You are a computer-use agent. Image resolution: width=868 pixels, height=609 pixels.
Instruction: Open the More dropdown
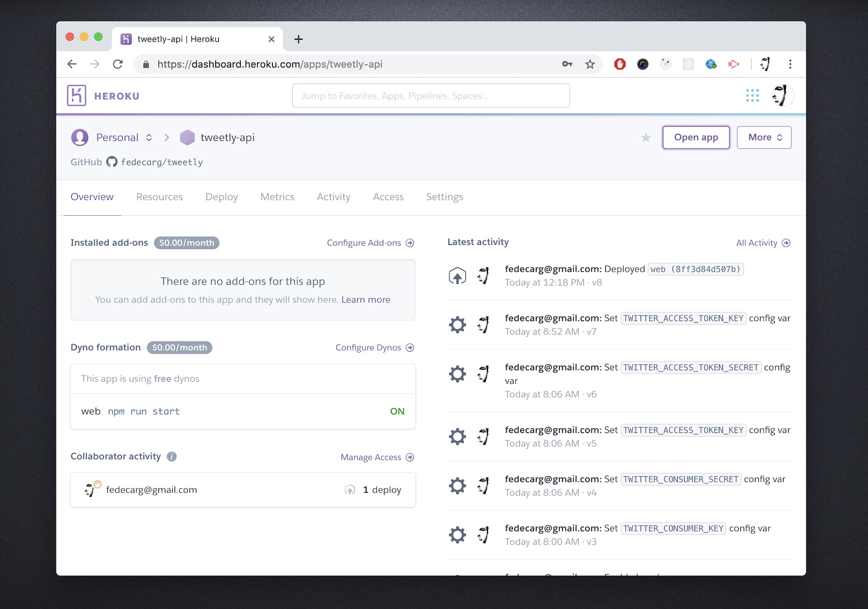(x=764, y=137)
